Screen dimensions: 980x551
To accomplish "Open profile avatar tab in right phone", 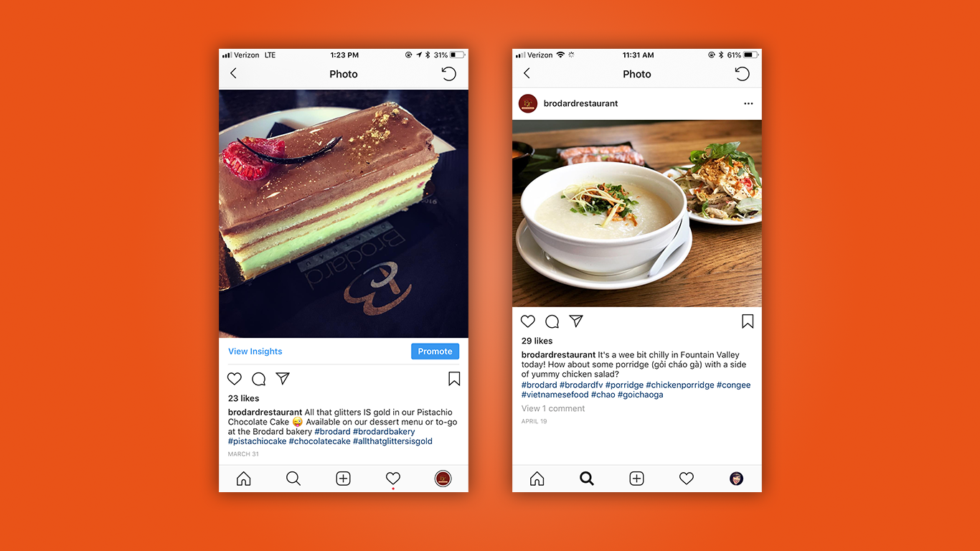I will pyautogui.click(x=737, y=479).
